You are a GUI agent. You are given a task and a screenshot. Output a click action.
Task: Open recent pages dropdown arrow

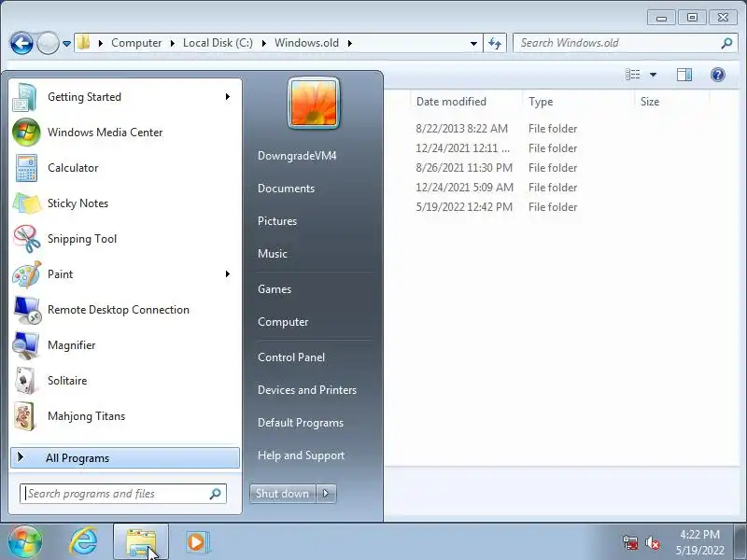(66, 43)
